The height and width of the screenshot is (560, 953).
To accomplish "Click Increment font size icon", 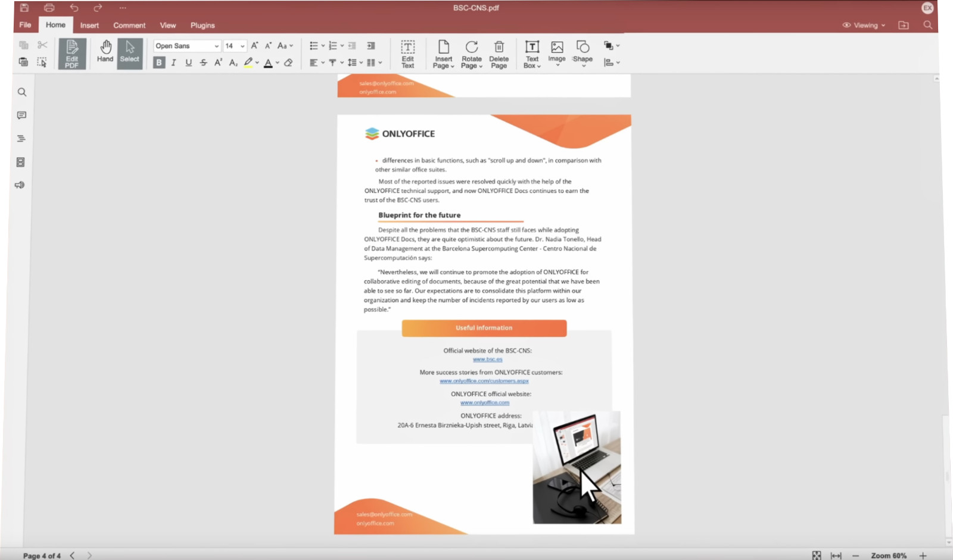I will click(x=255, y=46).
